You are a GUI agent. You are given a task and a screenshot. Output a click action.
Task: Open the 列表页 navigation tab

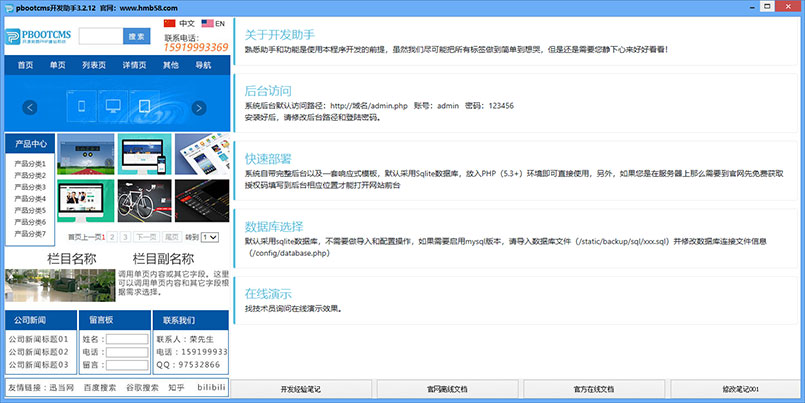[94, 66]
